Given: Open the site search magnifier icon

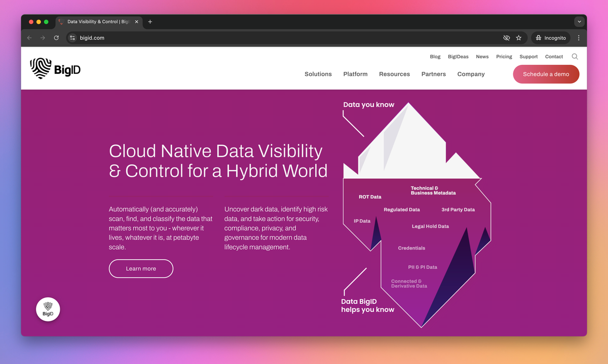Looking at the screenshot, I should coord(575,57).
